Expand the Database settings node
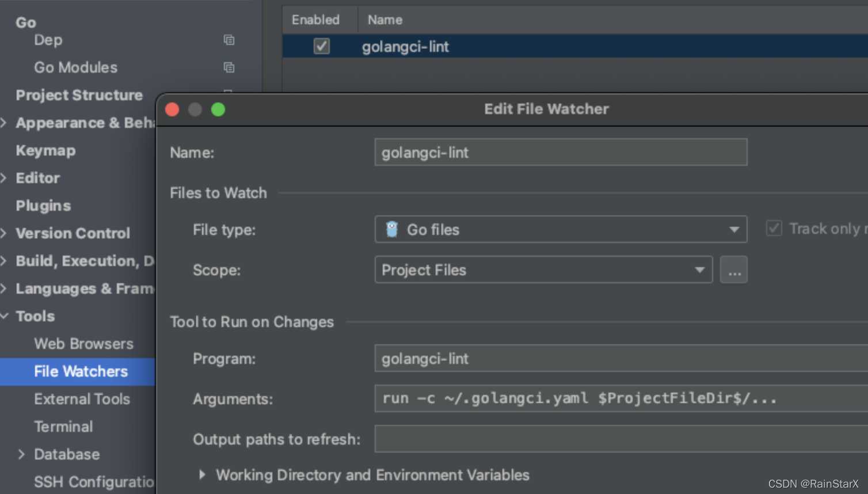The width and height of the screenshot is (868, 494). (x=21, y=454)
